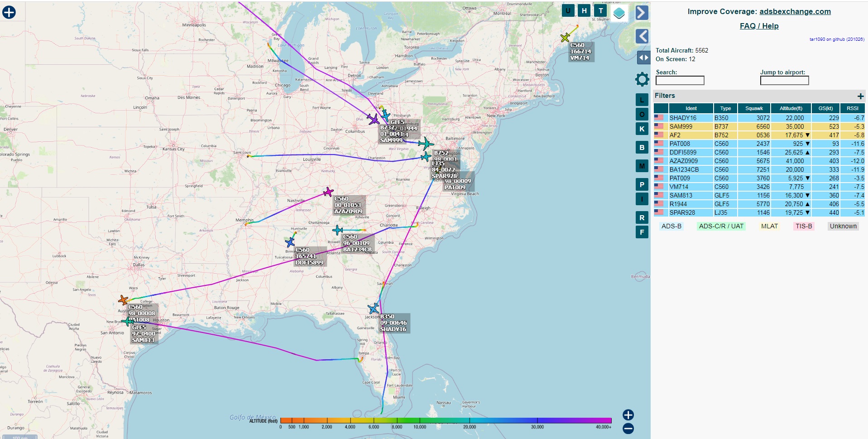Toggle the H map button
This screenshot has height=439, width=868.
coord(584,10)
